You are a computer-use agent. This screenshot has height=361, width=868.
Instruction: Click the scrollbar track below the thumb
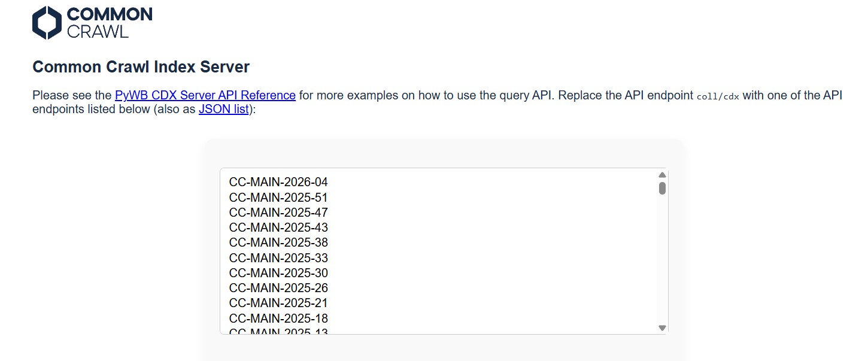662,263
